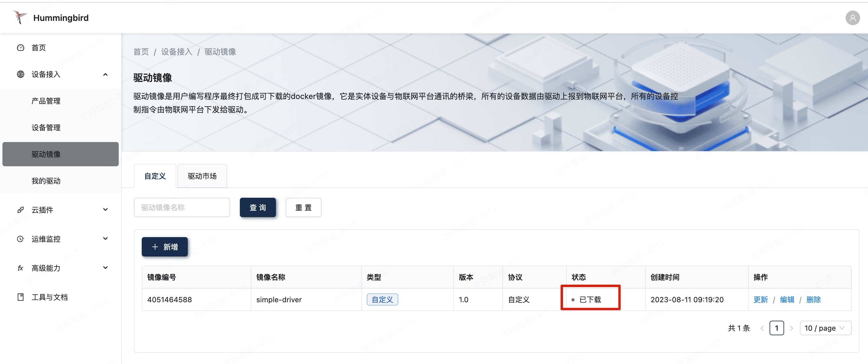Switch to the 驱动市场 tab

click(202, 176)
